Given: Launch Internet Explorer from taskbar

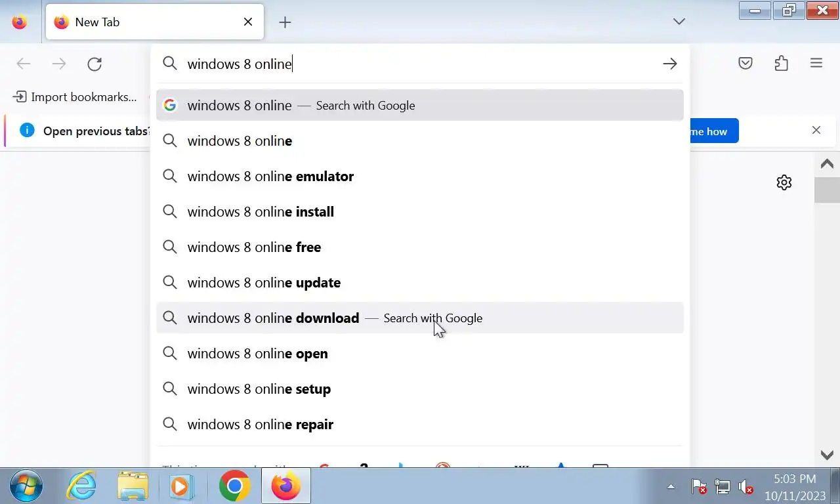Looking at the screenshot, I should (82, 486).
